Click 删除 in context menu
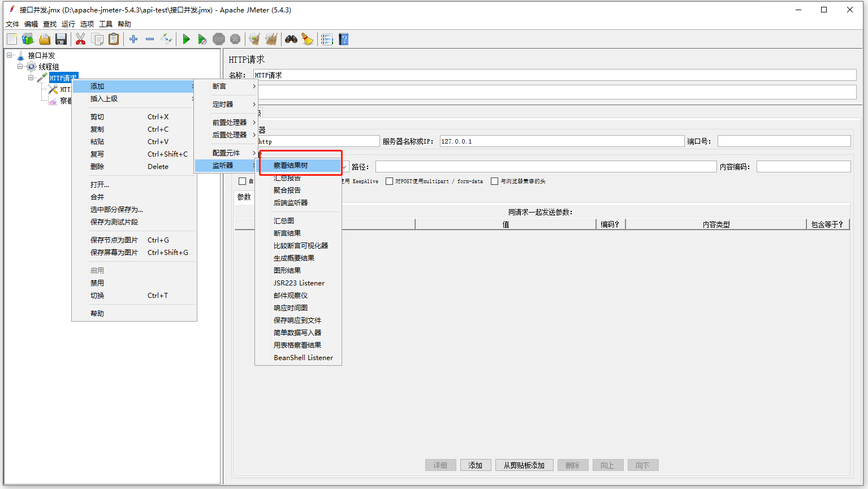 point(134,166)
